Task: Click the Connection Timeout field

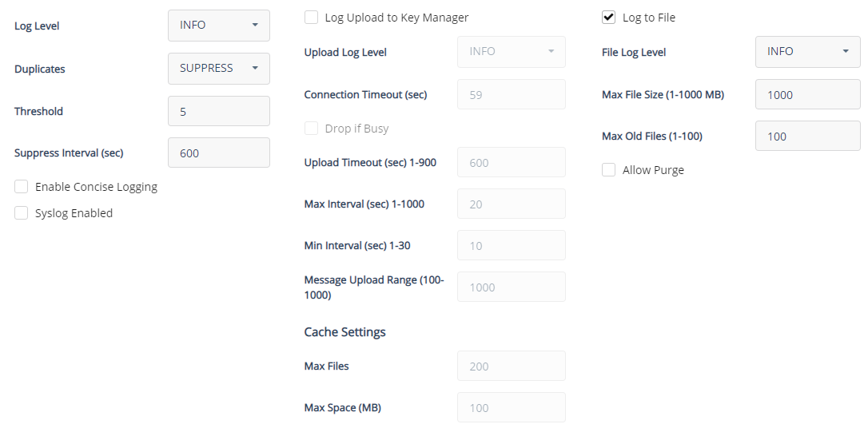Action: (511, 95)
